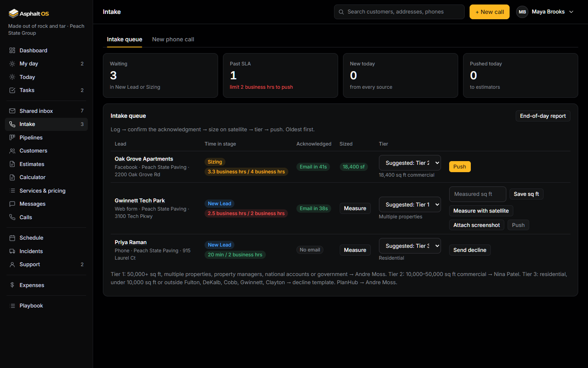
Task: Open the Expenses dollar icon
Action: pos(12,285)
